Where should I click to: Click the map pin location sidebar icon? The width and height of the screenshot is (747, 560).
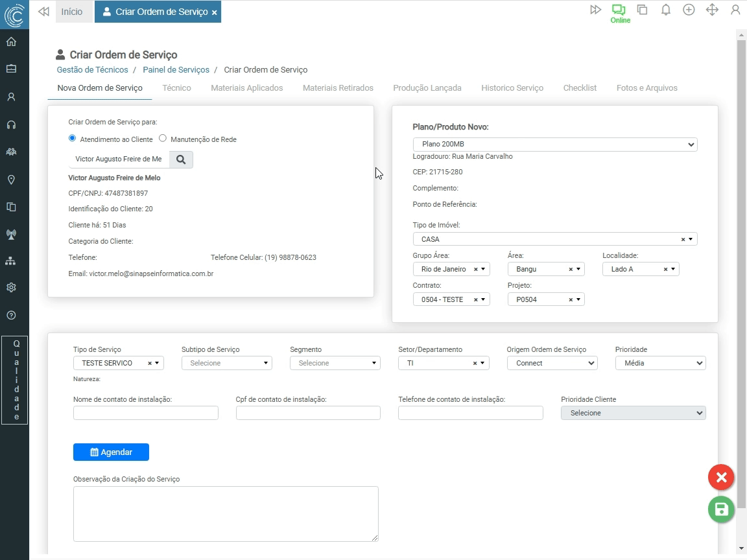(x=11, y=180)
